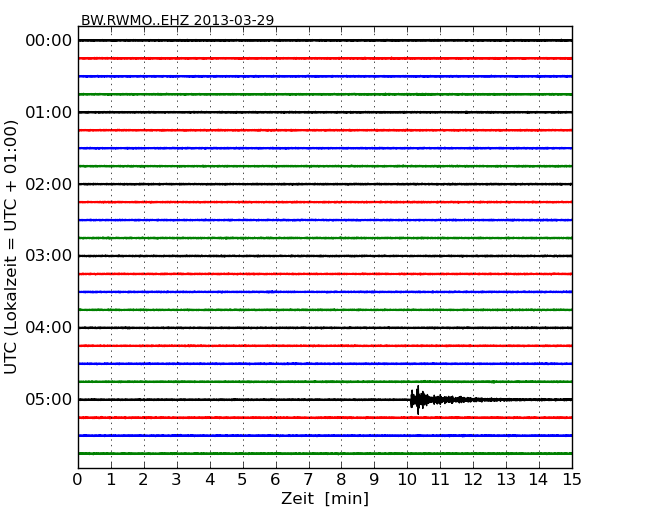Click the plot title BW.RWMO..EHZ 2013-03-29

177,20
